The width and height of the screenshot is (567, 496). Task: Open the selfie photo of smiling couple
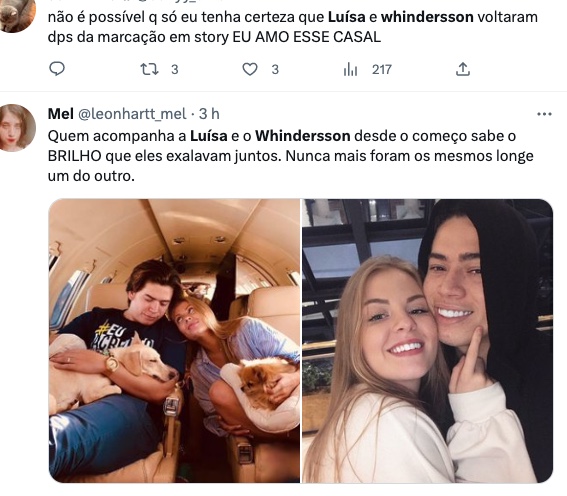(427, 341)
